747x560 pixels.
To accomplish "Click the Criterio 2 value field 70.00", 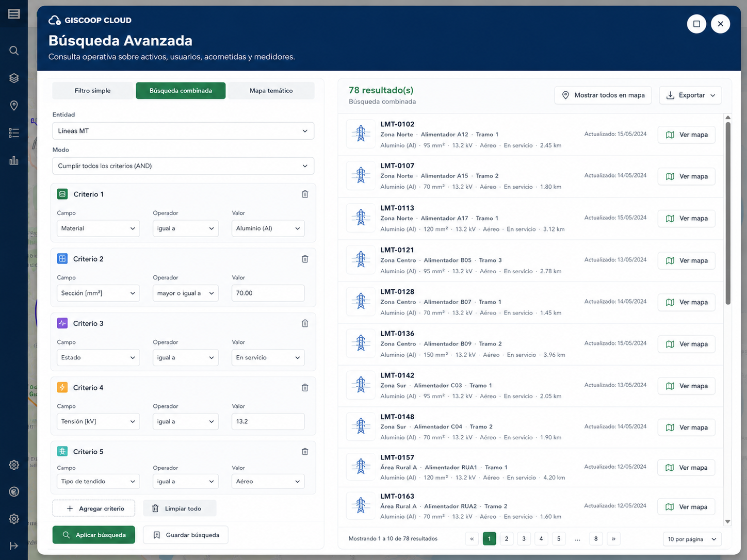I will (268, 293).
